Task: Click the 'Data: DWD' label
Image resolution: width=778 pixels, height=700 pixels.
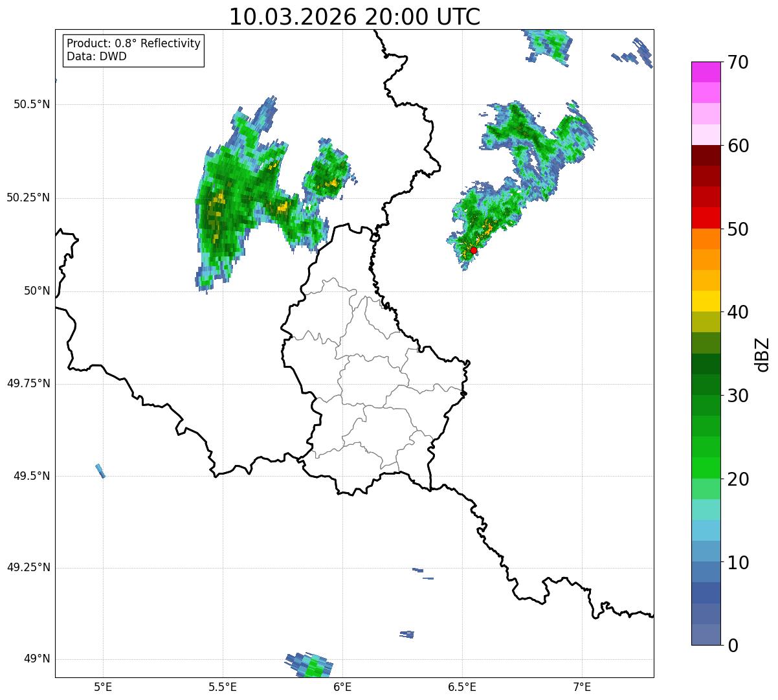Action: click(x=96, y=56)
